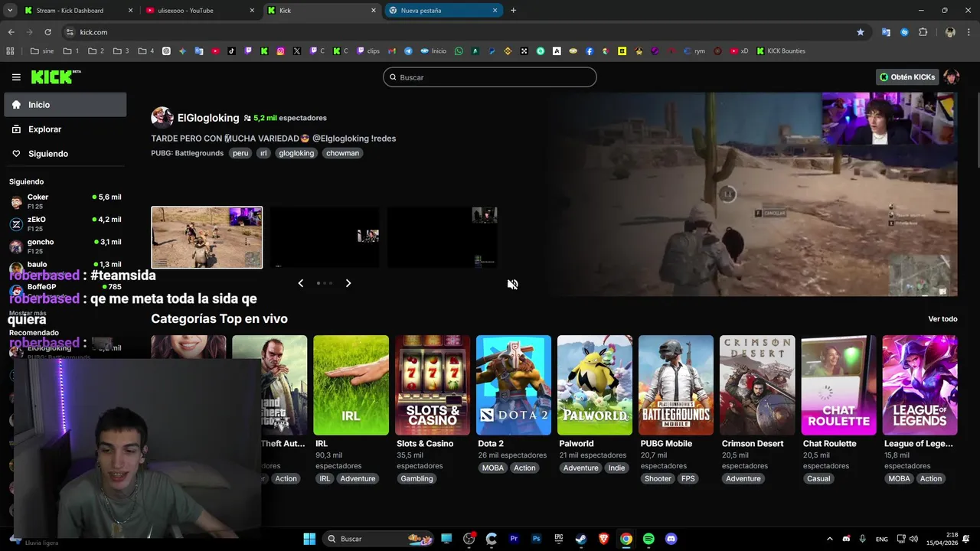Open the Palworld category card

coord(595,385)
